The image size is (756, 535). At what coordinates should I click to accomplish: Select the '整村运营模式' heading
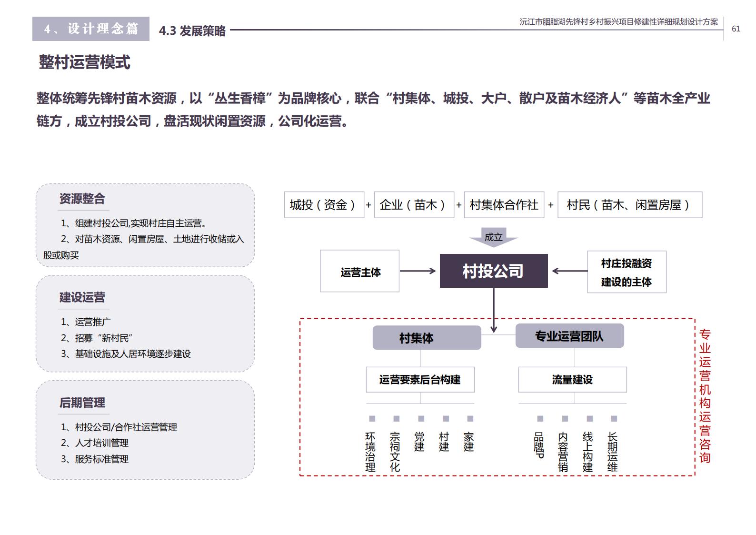pyautogui.click(x=84, y=62)
